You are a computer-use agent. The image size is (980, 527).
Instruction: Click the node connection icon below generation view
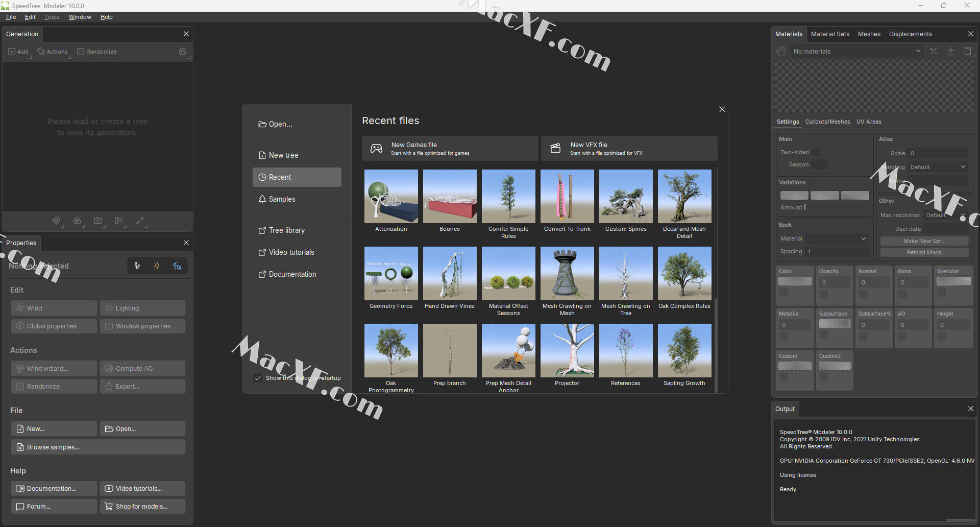point(140,221)
